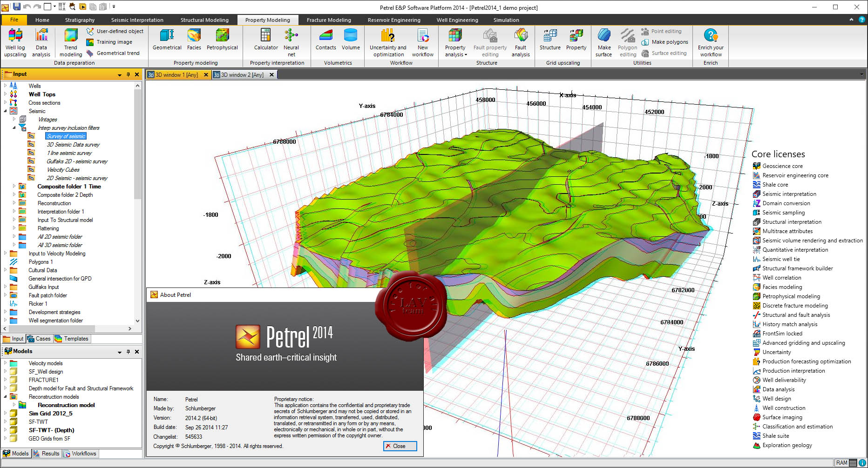Open the property Calculator
Image resolution: width=868 pixels, height=468 pixels.
(266, 40)
